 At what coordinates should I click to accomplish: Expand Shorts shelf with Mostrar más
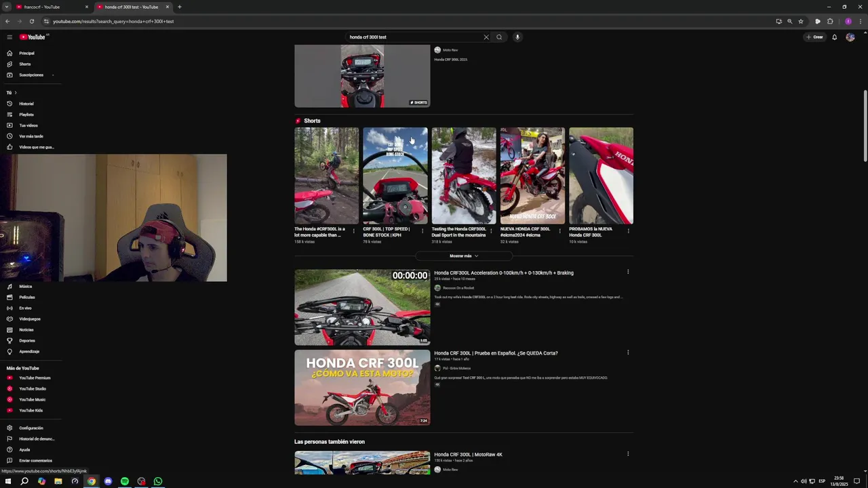point(464,256)
